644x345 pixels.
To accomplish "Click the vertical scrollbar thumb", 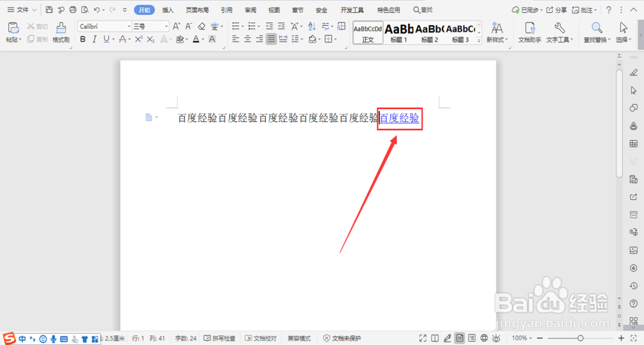I will tap(620, 123).
